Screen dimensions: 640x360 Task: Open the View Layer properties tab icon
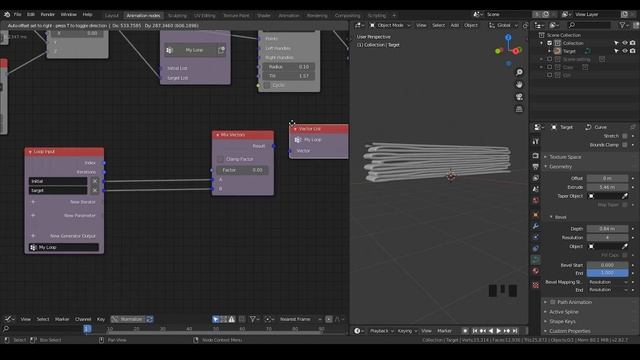(536, 178)
